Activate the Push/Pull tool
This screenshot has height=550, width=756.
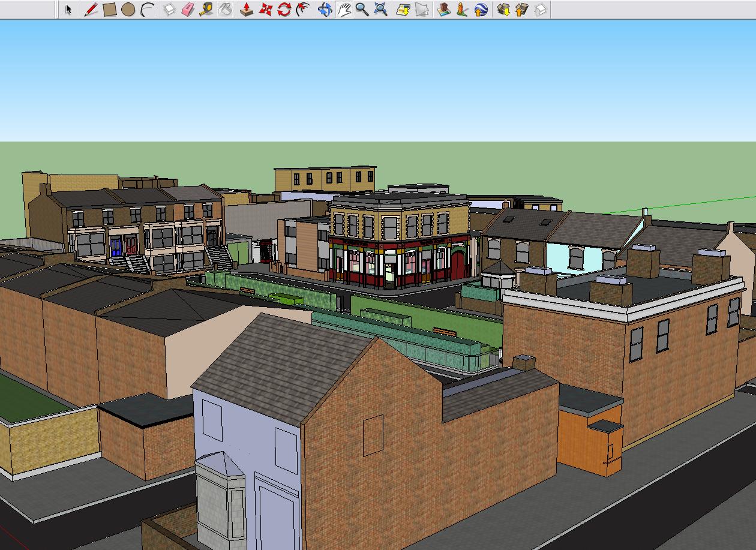pos(246,10)
